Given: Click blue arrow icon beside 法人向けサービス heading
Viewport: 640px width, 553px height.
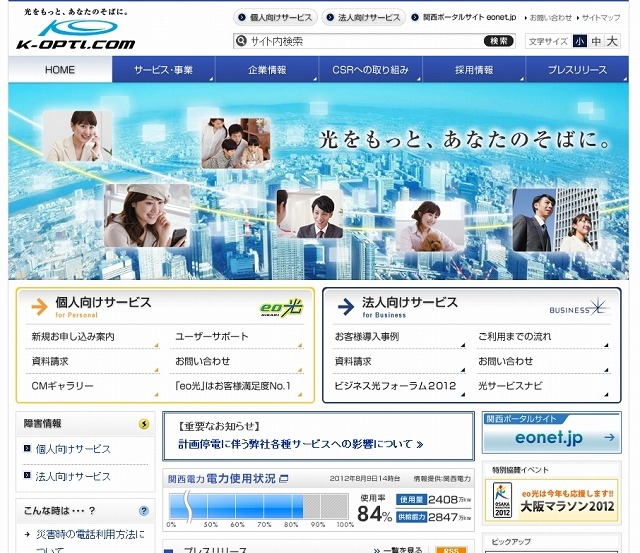Looking at the screenshot, I should coord(346,306).
